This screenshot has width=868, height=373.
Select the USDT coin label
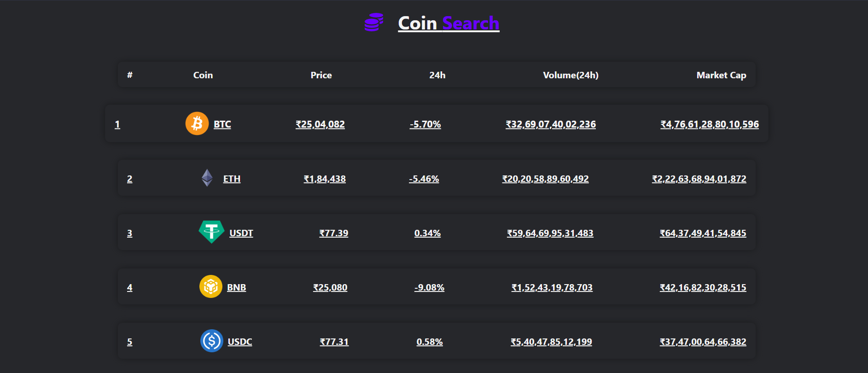[241, 233]
